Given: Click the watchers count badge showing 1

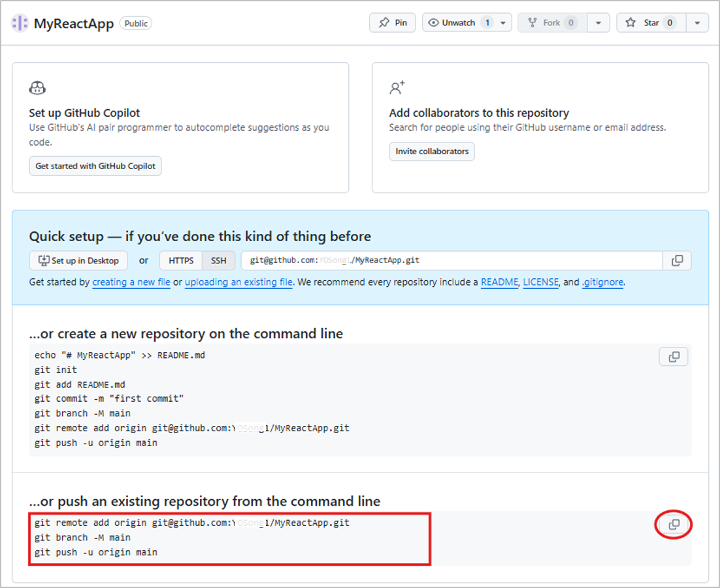Looking at the screenshot, I should tap(487, 22).
